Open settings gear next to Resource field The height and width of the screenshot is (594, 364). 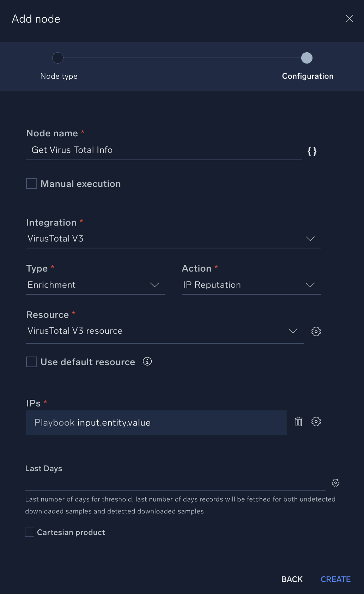coord(316,331)
